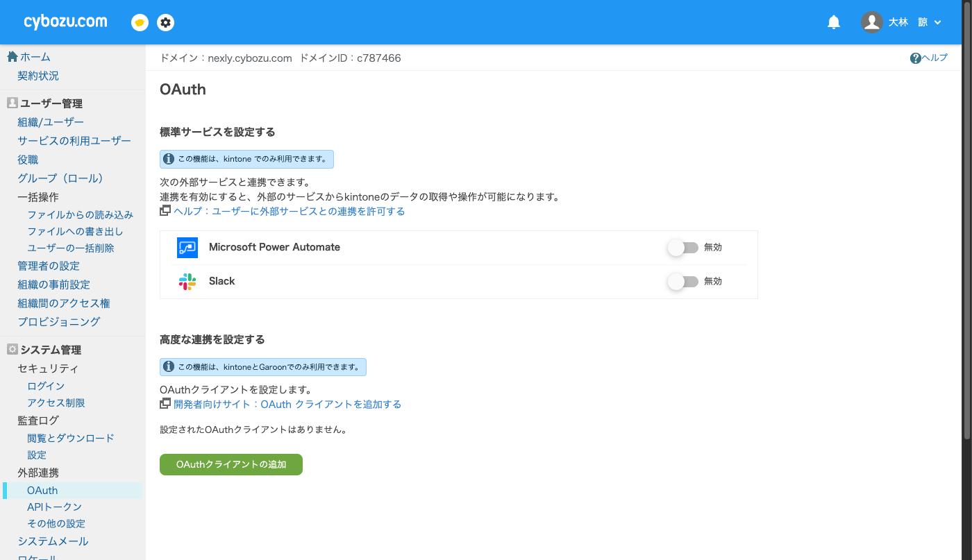Open ファイルへの書き出し
Viewport: 972px width, 560px height.
point(75,231)
